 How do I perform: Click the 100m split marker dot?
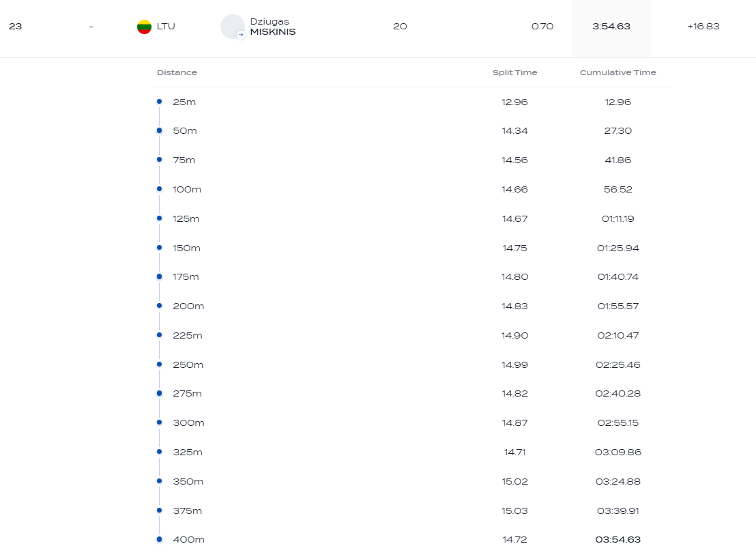pyautogui.click(x=159, y=189)
